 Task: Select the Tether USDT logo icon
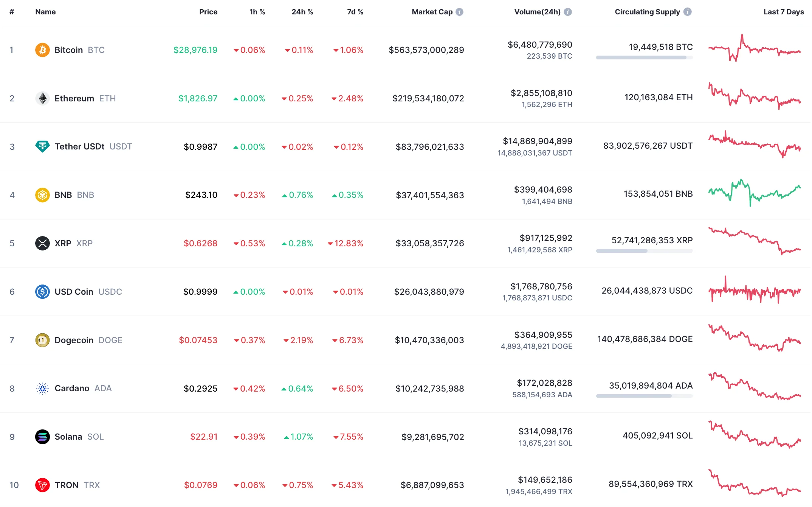click(42, 146)
